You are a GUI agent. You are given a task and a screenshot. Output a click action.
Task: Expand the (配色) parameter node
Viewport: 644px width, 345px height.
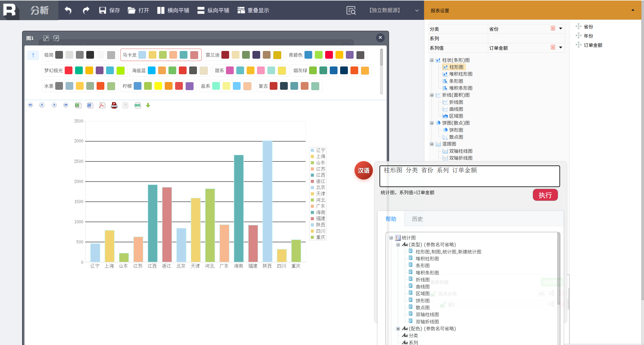pos(398,329)
